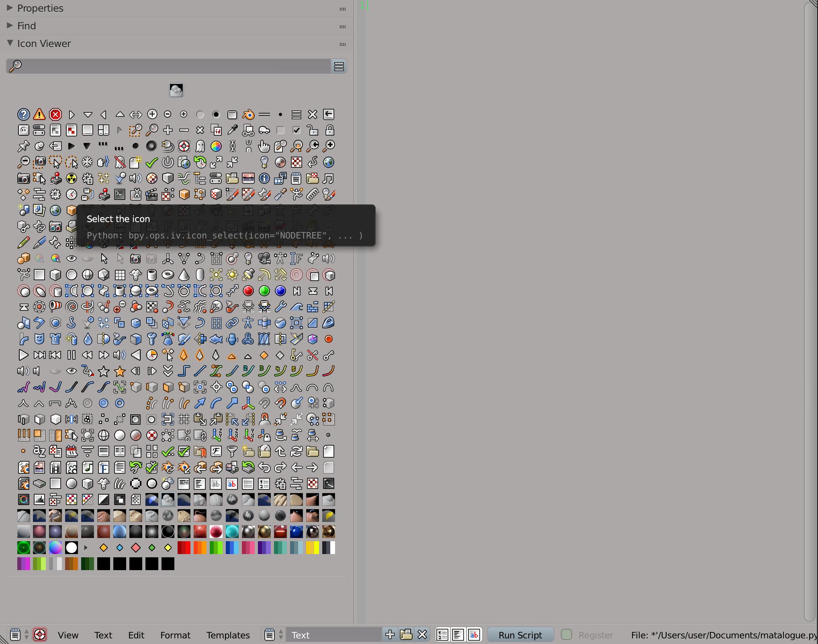Select the Blender logo icon
Image resolution: width=818 pixels, height=644 pixels.
(x=248, y=114)
